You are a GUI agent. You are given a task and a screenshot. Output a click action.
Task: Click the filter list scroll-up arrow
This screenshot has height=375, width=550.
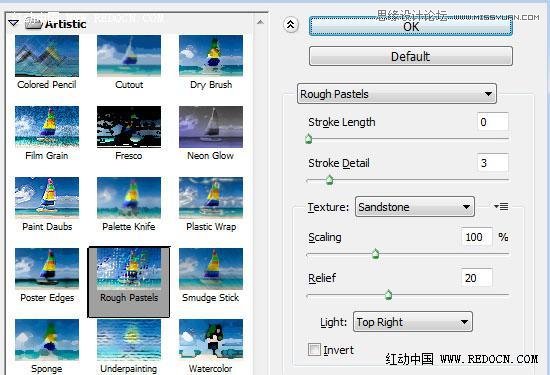[260, 22]
